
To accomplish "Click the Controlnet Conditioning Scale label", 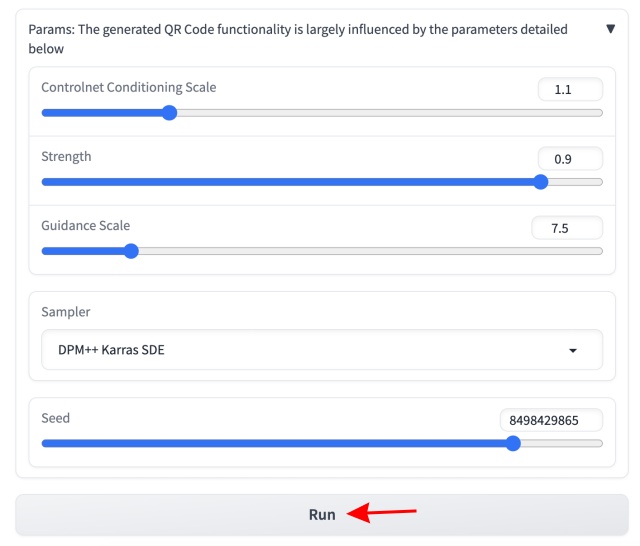I will click(x=128, y=87).
